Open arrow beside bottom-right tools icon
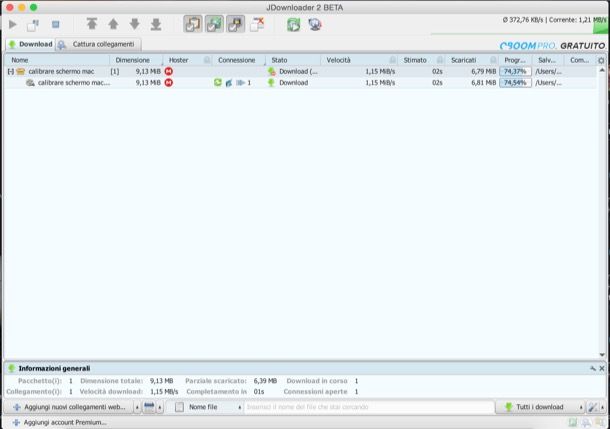This screenshot has height=429, width=610. point(603,408)
